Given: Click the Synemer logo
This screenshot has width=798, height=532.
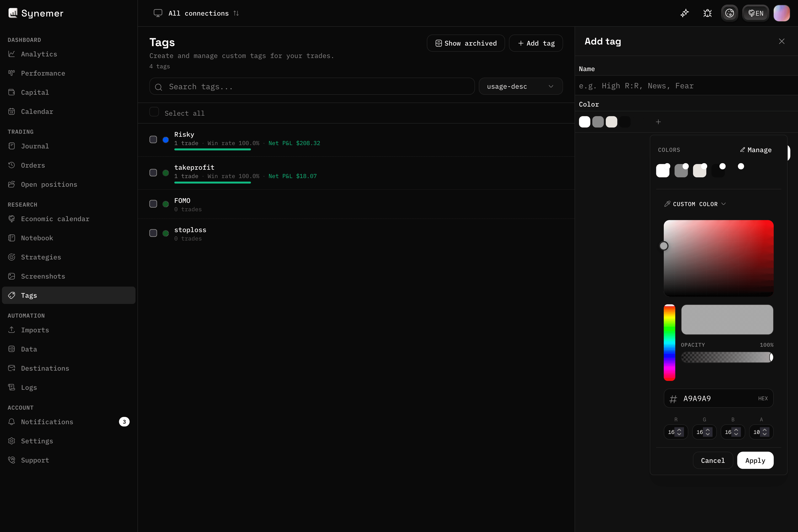Looking at the screenshot, I should coord(36,13).
